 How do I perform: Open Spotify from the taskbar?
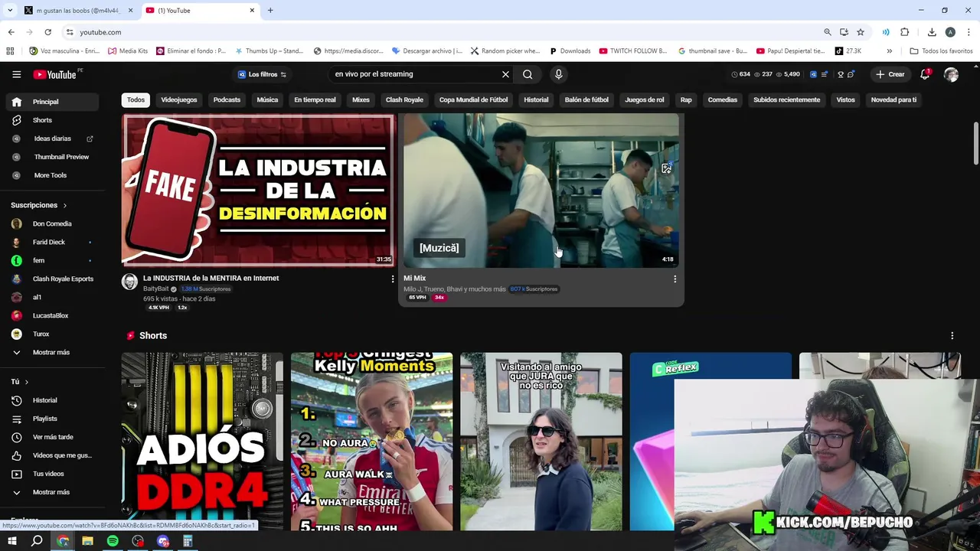[113, 541]
